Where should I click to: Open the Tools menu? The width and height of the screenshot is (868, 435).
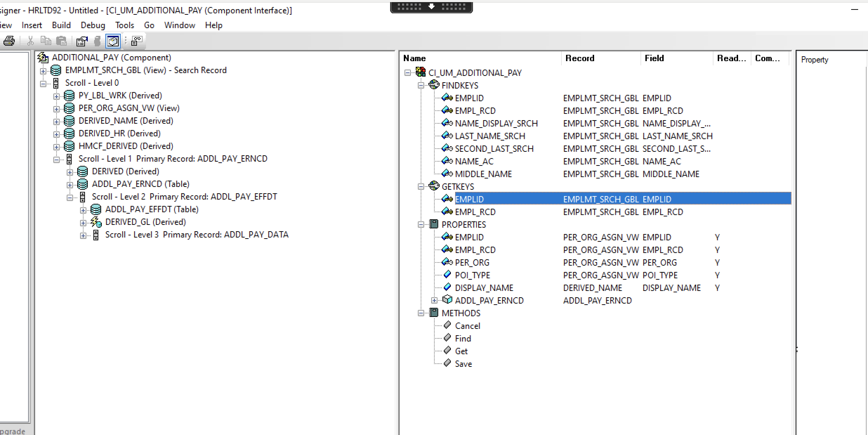pos(124,25)
